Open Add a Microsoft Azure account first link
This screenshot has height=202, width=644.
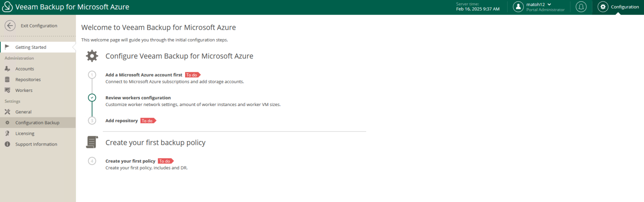point(144,75)
